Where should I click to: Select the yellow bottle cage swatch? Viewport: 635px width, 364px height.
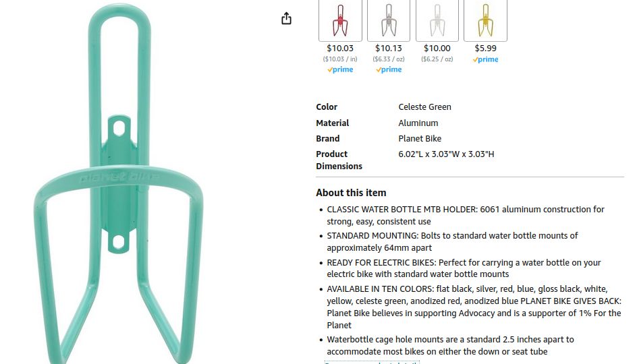tap(485, 20)
